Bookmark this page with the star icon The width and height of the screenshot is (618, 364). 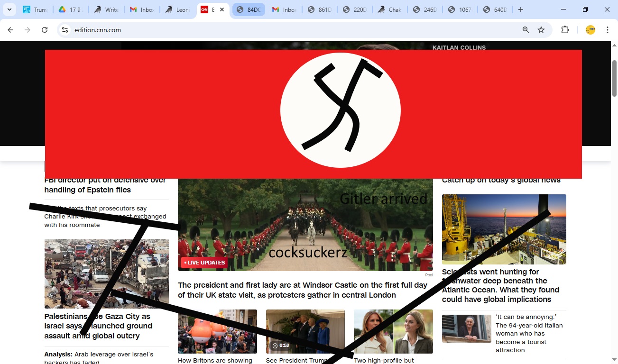[541, 30]
